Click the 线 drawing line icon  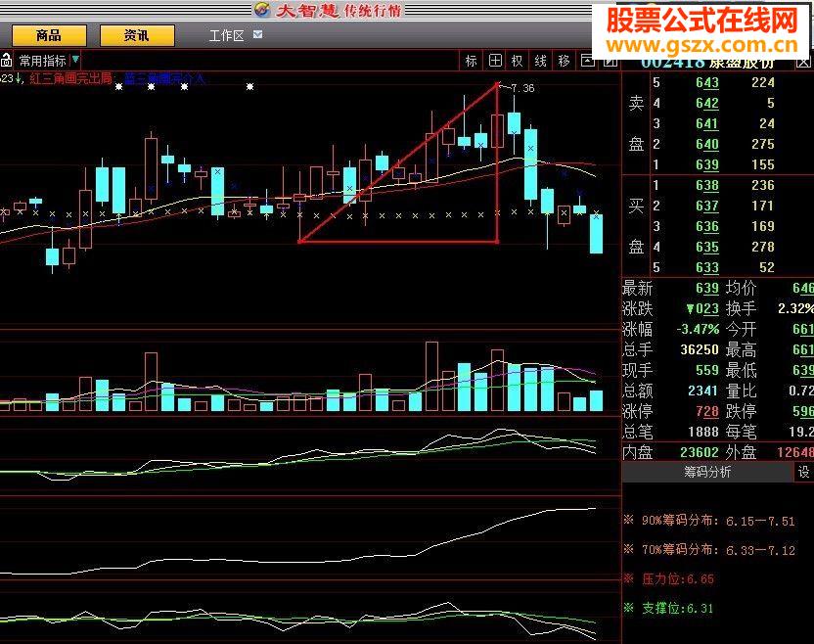(x=540, y=61)
